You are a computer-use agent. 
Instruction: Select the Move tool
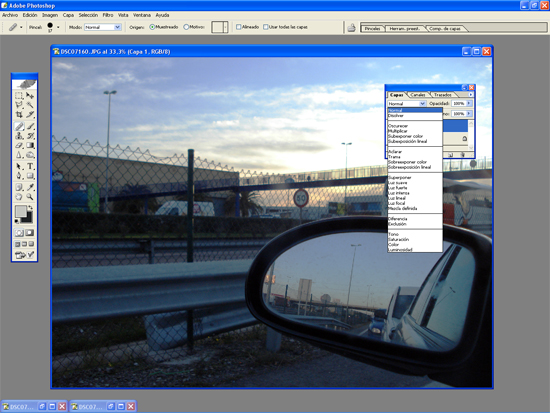click(30, 95)
